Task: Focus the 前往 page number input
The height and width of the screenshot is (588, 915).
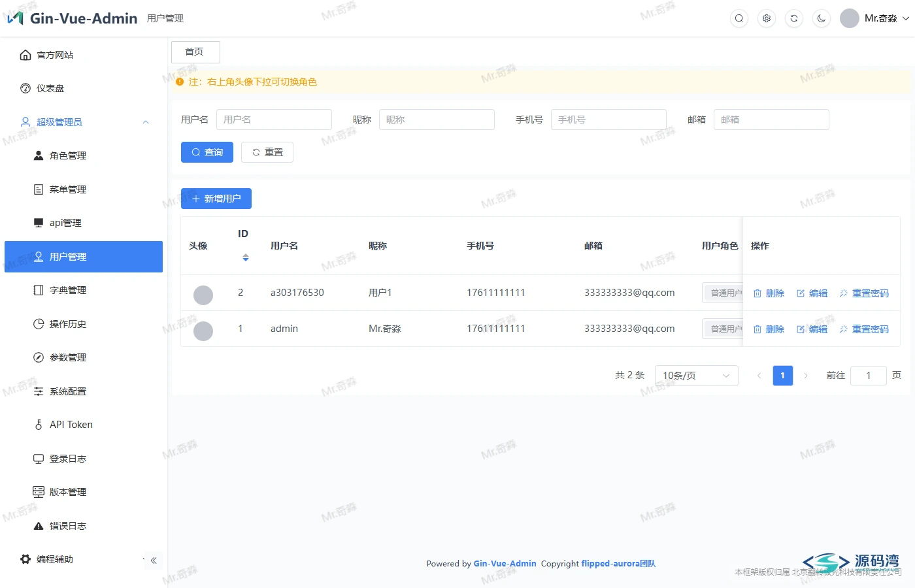Action: tap(869, 376)
